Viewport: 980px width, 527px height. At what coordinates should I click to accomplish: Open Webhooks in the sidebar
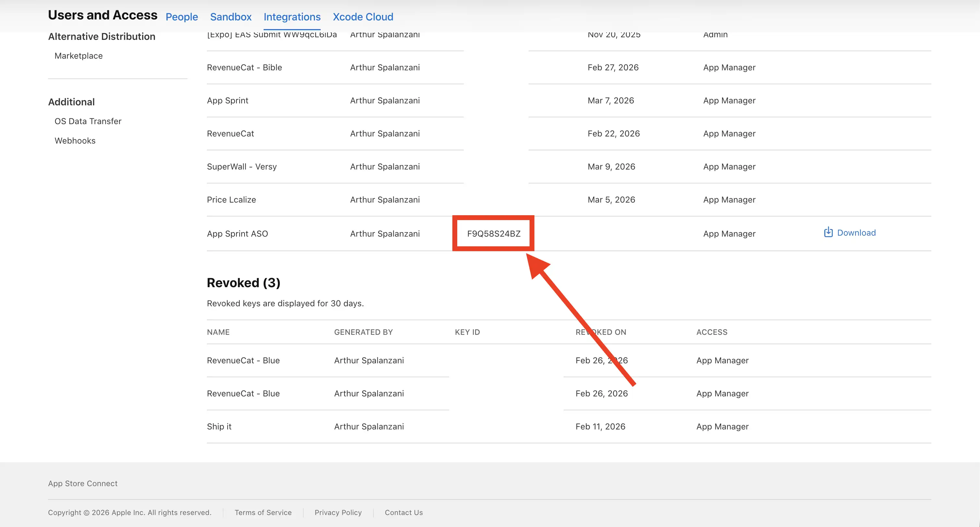point(75,141)
